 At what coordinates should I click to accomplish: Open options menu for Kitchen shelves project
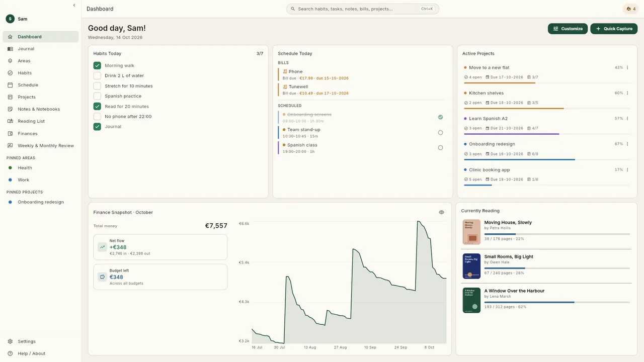[x=627, y=93]
